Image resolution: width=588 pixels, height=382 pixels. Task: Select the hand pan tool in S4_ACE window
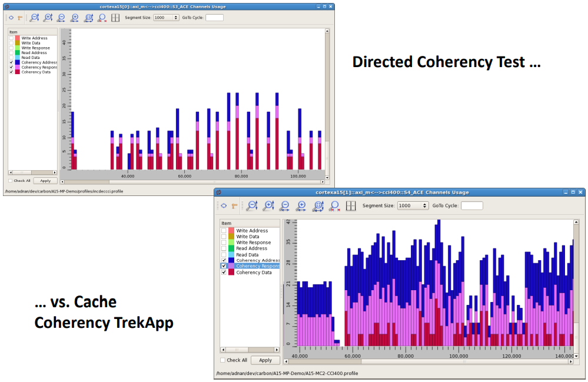pyautogui.click(x=234, y=205)
